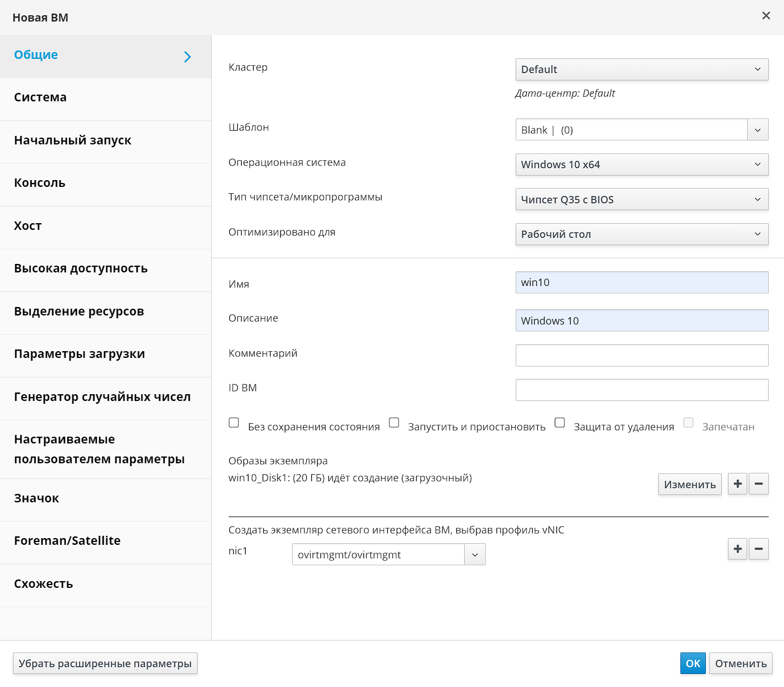
Task: Enable Без сохранения состояния checkbox
Action: (234, 423)
